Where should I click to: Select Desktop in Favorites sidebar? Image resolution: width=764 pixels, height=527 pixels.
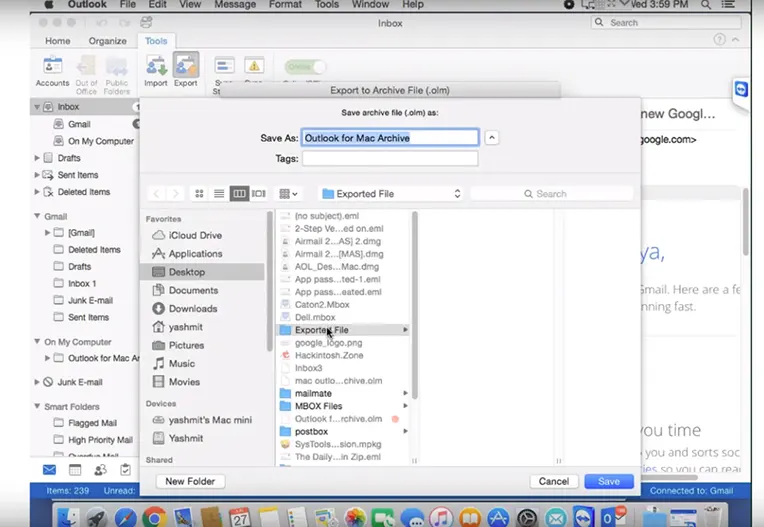pyautogui.click(x=203, y=272)
